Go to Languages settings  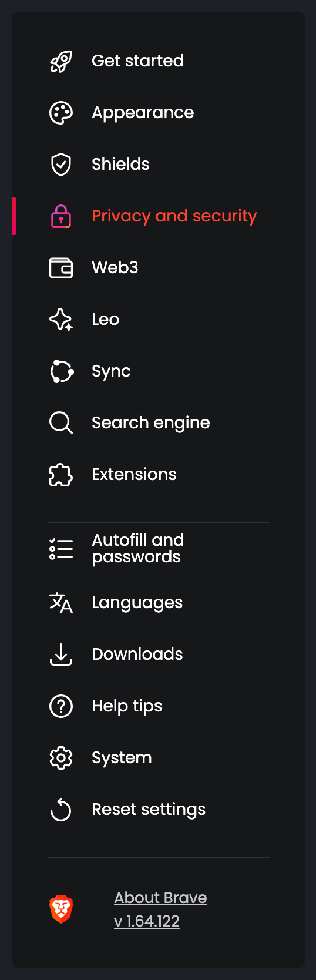click(x=159, y=603)
